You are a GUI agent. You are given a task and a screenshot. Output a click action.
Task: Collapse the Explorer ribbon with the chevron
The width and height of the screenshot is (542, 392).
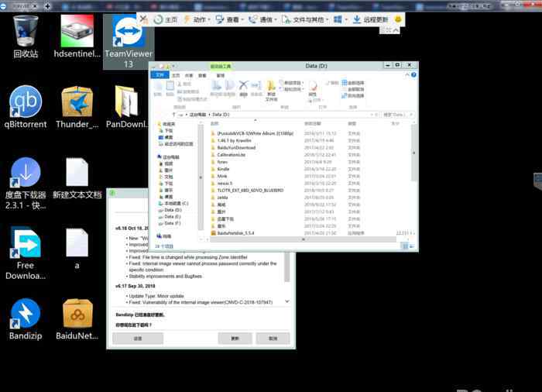pos(407,74)
